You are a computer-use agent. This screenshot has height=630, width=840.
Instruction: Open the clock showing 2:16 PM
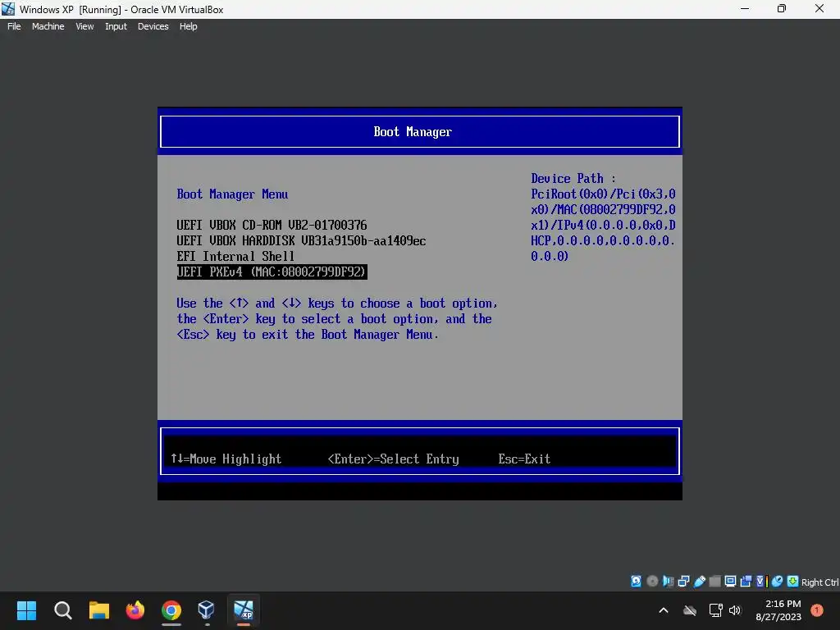point(779,610)
